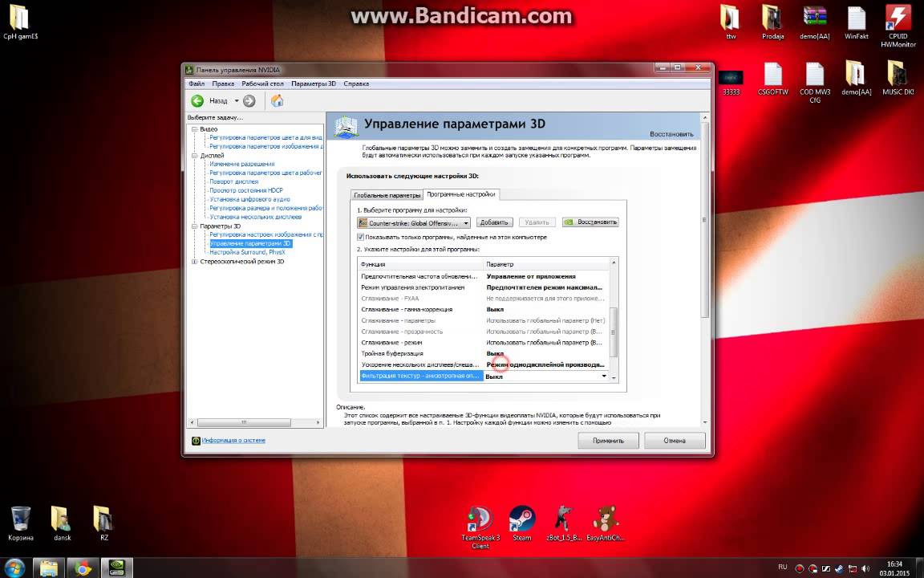Viewport: 924px width, 578px height.
Task: Click the Применить button
Action: pos(607,441)
